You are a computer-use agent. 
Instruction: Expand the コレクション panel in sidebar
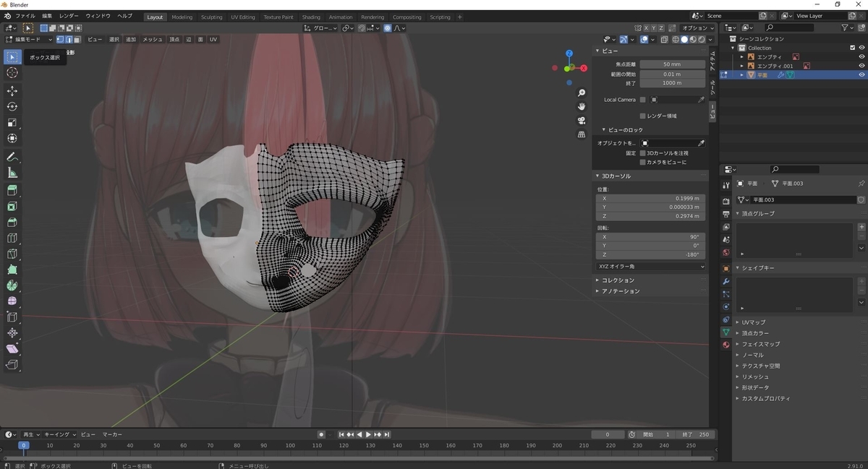(x=618, y=280)
